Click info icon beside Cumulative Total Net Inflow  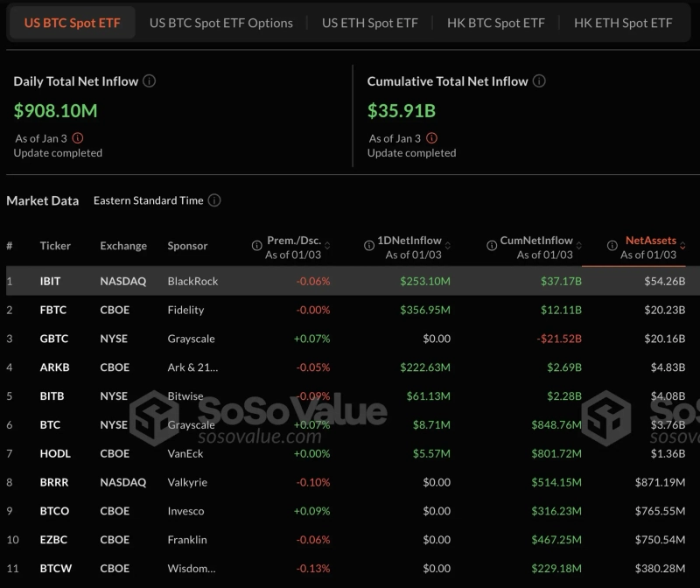pyautogui.click(x=539, y=81)
